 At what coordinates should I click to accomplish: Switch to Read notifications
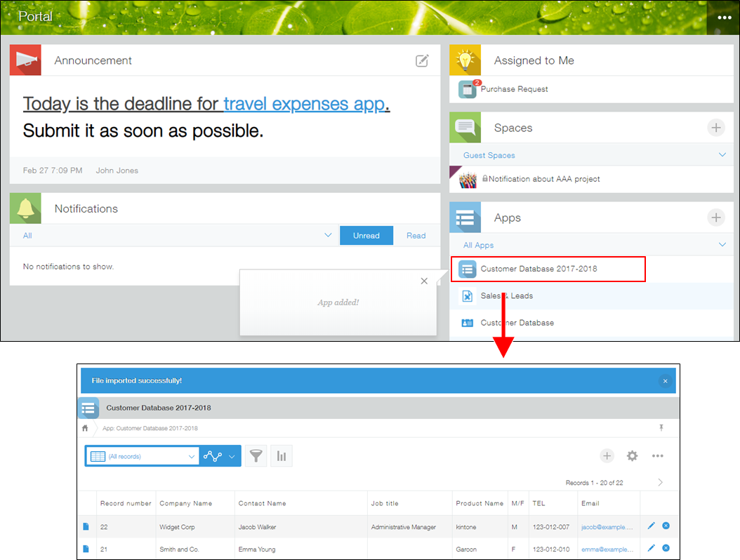[x=416, y=236]
